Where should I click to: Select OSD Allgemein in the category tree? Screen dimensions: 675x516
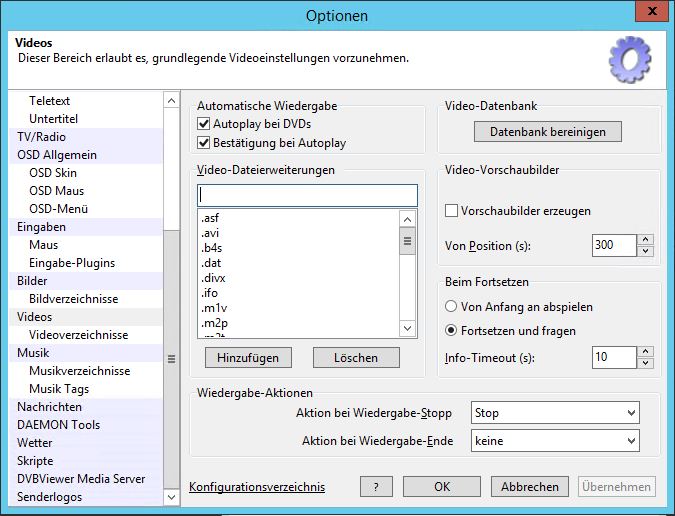coord(56,155)
